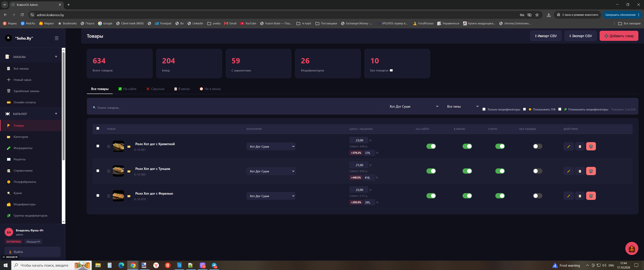Click the Импорт CSV button
The height and width of the screenshot is (270, 644).
click(546, 36)
